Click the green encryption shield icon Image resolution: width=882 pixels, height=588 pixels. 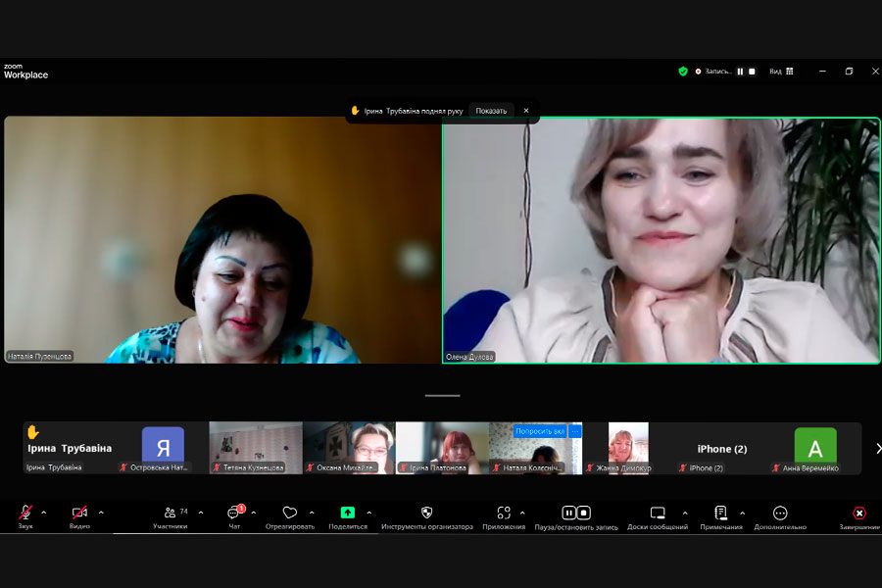click(683, 72)
